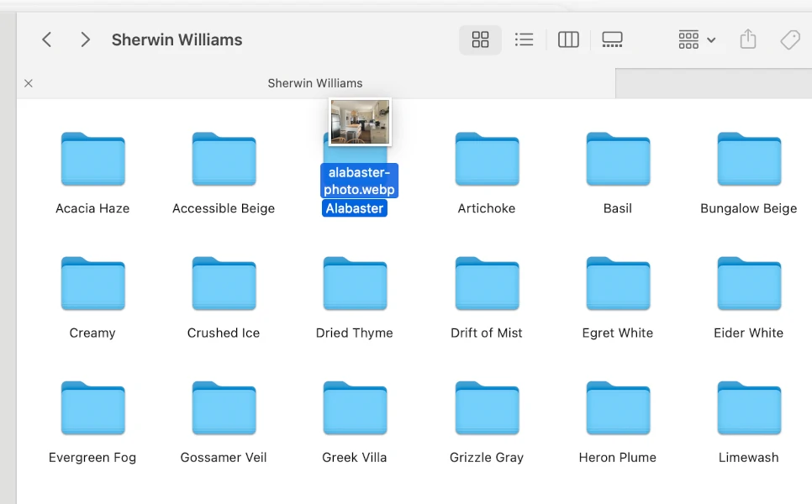This screenshot has height=504, width=812.
Task: Click the Tags toolbar icon
Action: [x=790, y=39]
